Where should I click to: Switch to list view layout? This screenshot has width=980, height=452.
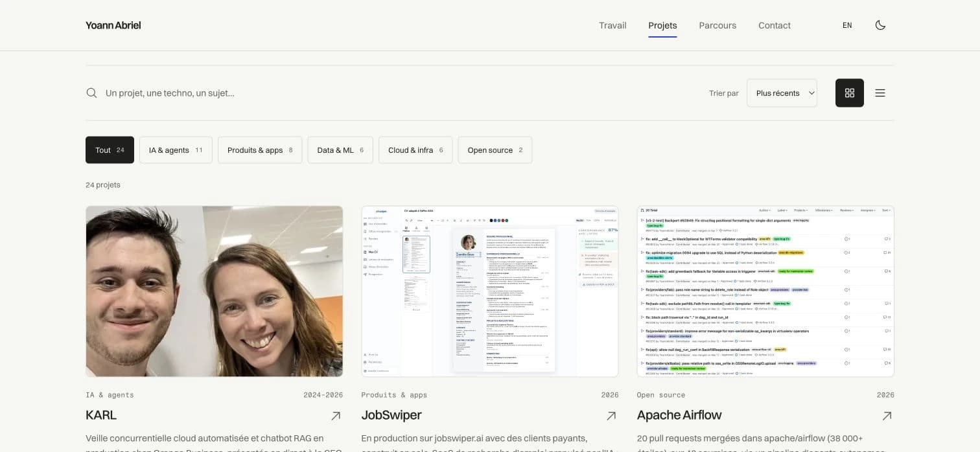pyautogui.click(x=880, y=93)
